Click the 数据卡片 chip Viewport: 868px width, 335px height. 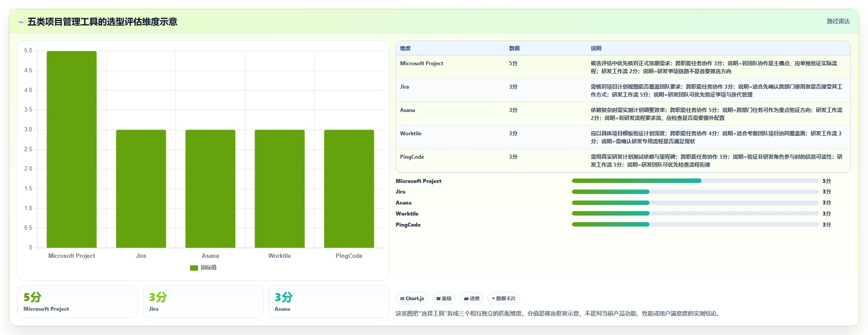(x=504, y=298)
